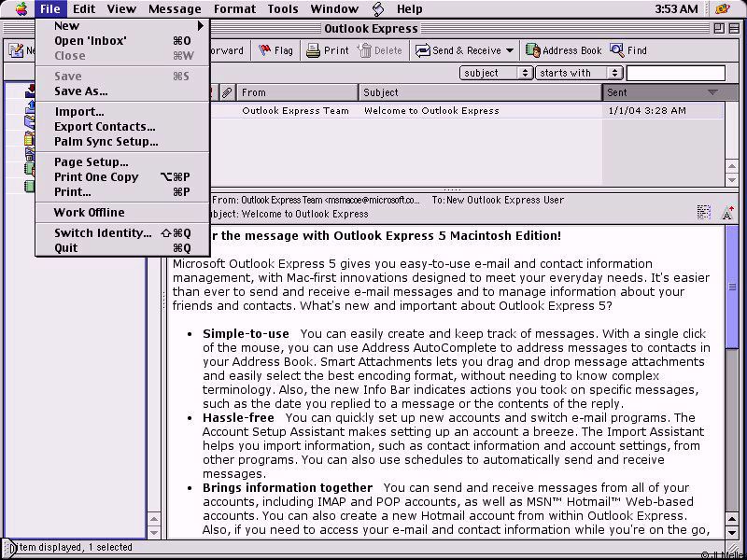This screenshot has height=560, width=747.
Task: Sort messages by Subject column
Action: [x=480, y=92]
